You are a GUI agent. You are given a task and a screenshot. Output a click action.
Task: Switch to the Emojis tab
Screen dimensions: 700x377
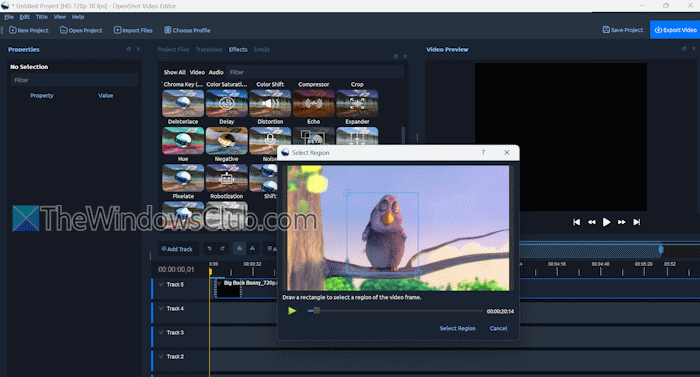(x=262, y=50)
